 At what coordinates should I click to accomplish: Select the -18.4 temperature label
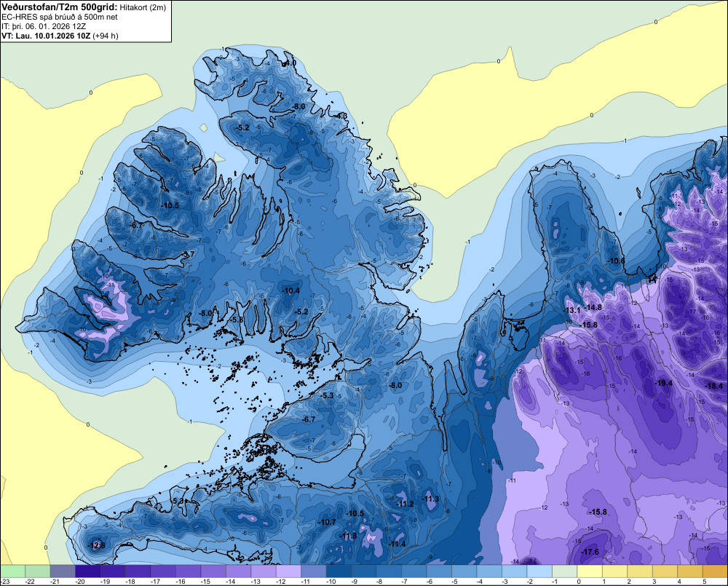(714, 386)
